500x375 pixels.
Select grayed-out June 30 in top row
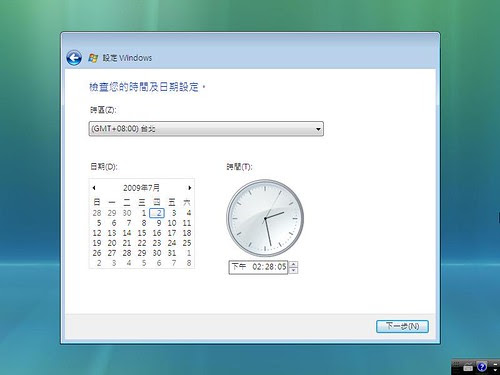click(x=127, y=213)
